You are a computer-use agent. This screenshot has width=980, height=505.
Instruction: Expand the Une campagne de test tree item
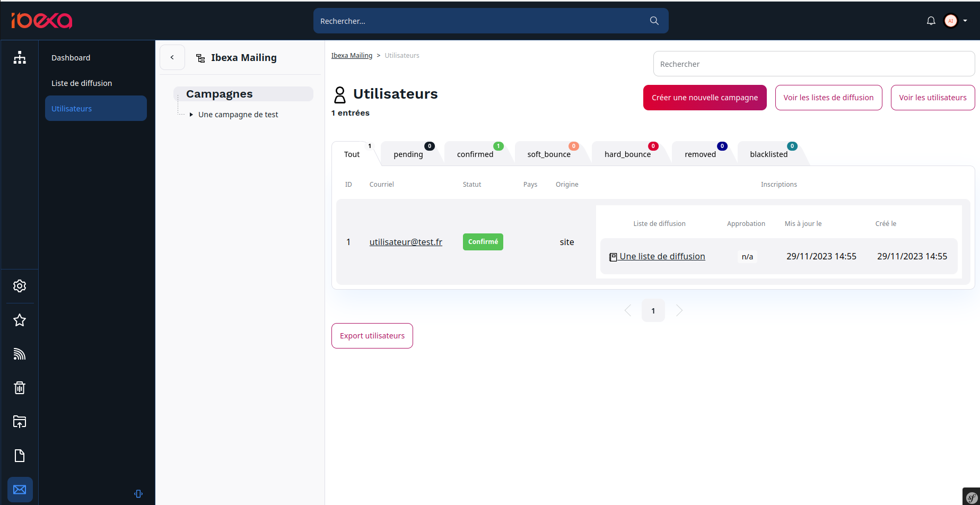coord(191,114)
